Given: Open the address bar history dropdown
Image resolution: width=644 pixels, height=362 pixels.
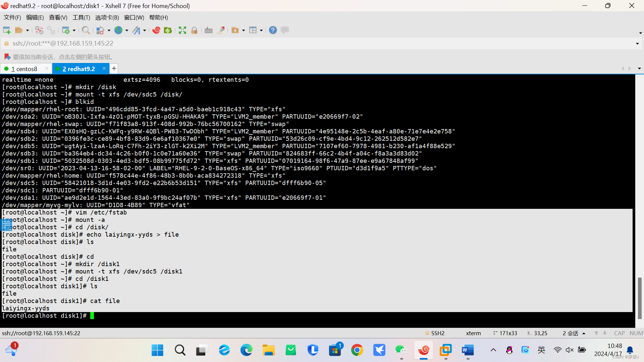Looking at the screenshot, I should pyautogui.click(x=637, y=44).
